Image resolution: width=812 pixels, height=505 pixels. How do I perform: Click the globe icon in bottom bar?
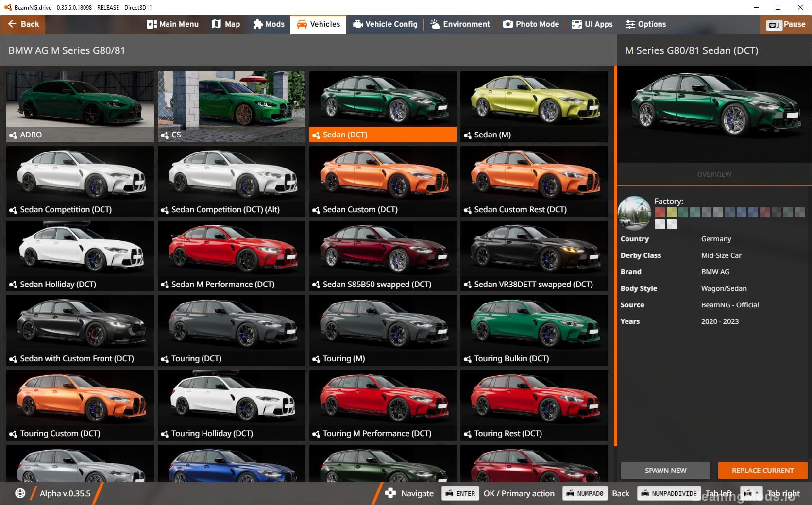20,493
